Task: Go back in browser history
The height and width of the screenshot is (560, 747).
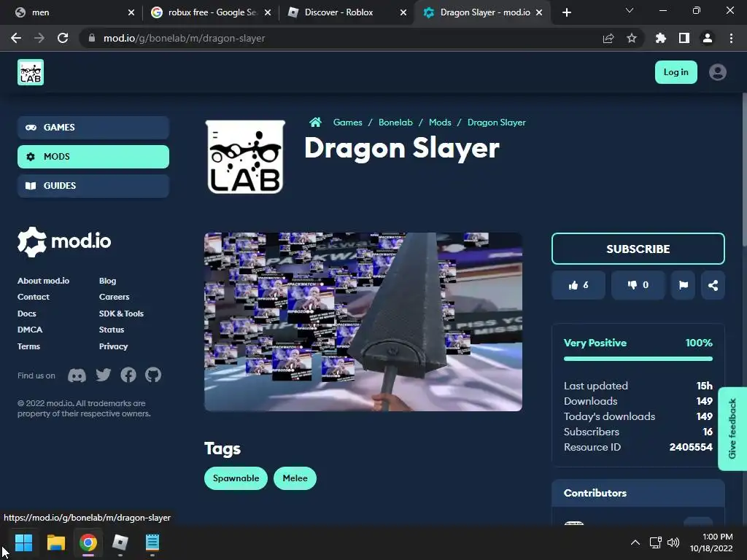Action: click(x=16, y=38)
